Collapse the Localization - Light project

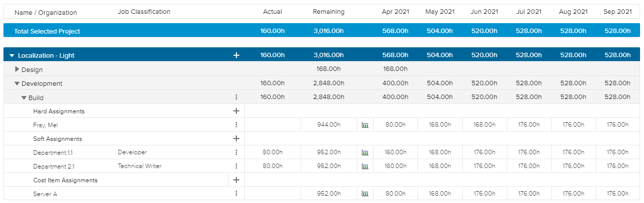click(x=12, y=56)
